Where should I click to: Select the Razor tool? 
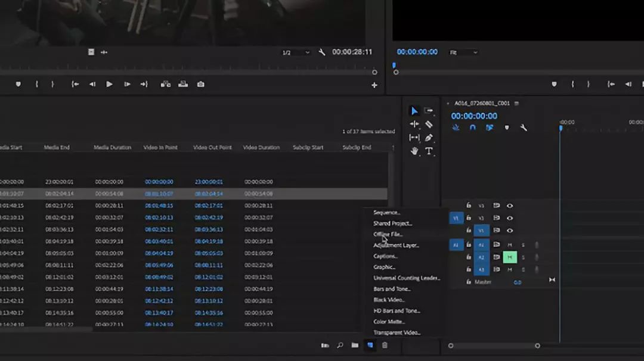coord(429,125)
